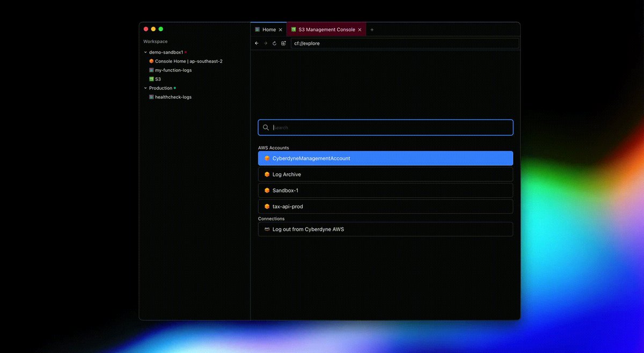
Task: Click the green maximize window button
Action: [x=161, y=29]
